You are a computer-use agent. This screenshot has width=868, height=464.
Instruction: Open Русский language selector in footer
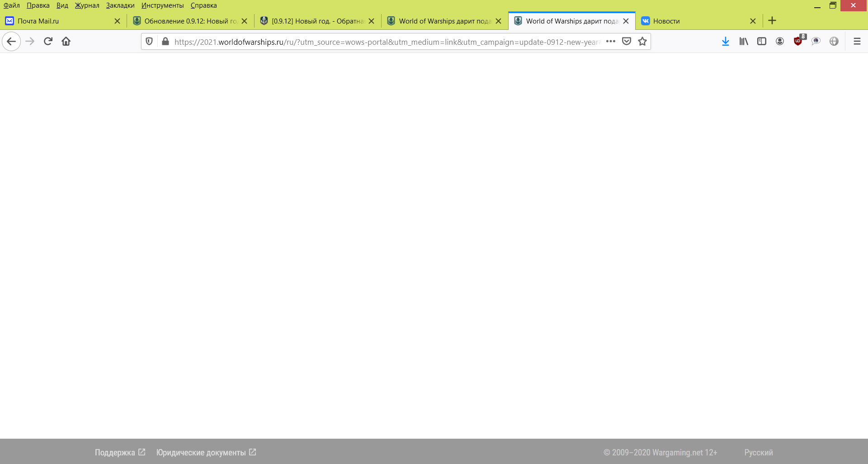point(758,452)
